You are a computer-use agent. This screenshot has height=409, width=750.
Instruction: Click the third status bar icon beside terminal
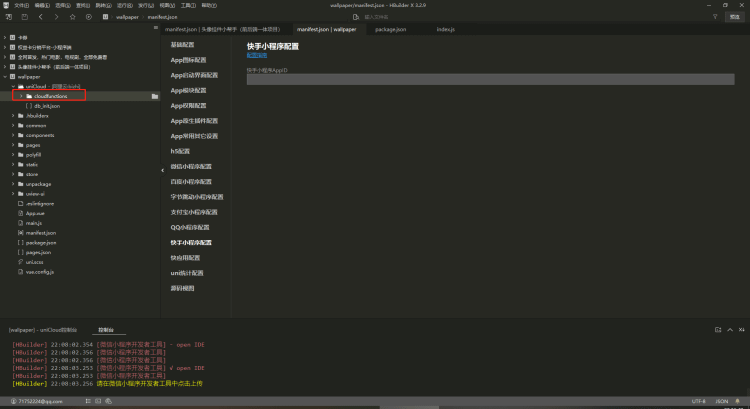(109, 401)
